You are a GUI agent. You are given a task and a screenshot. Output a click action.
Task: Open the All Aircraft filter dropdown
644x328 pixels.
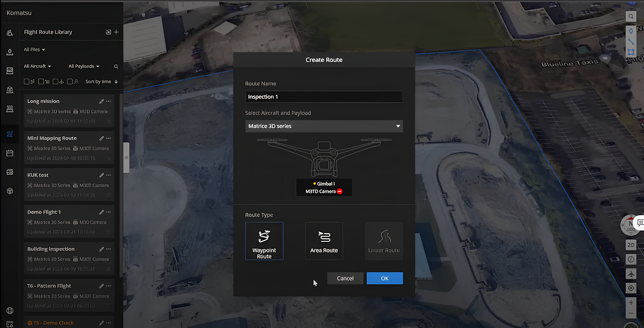(38, 66)
